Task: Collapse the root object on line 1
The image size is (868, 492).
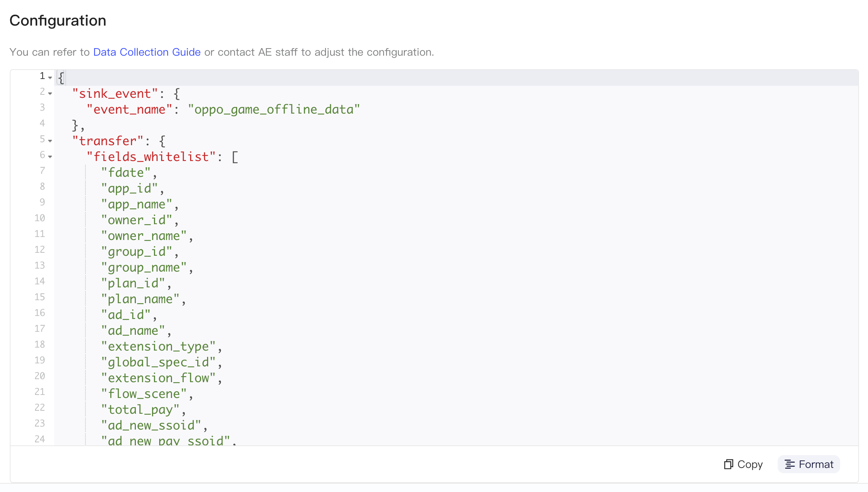Action: tap(50, 77)
